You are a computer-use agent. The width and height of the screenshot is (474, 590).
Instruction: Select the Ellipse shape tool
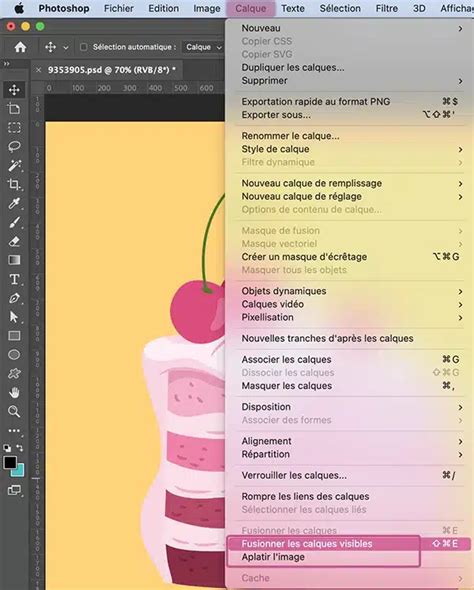[14, 354]
